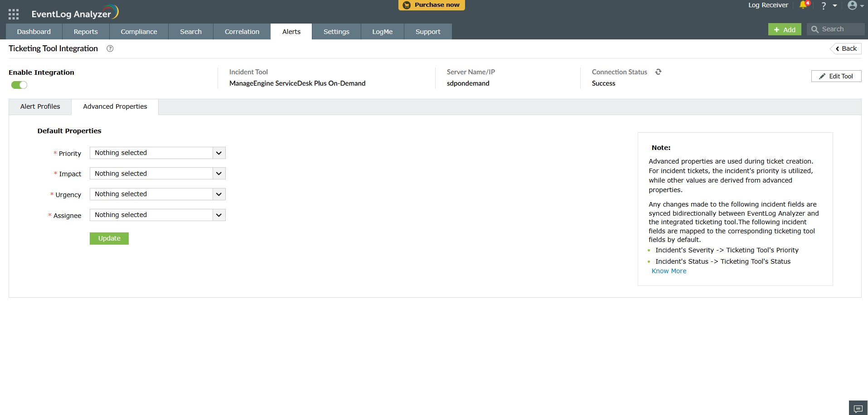Image resolution: width=868 pixels, height=415 pixels.
Task: Open the user account menu
Action: click(853, 6)
